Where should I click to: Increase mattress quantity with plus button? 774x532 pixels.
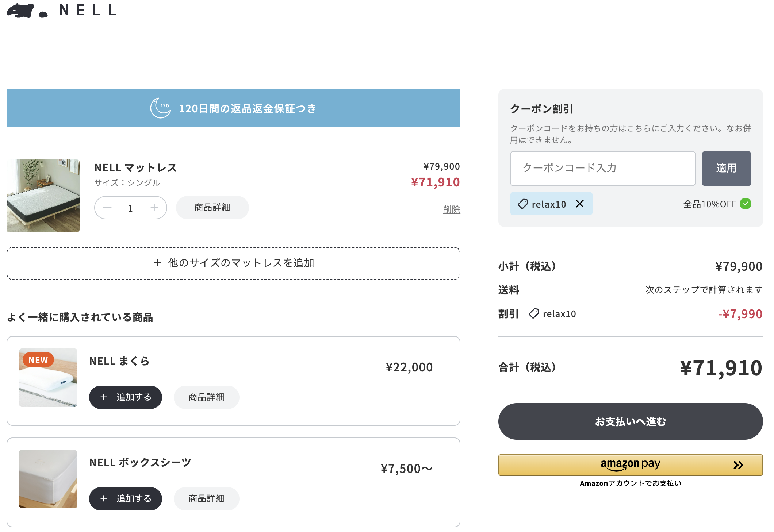pyautogui.click(x=154, y=208)
